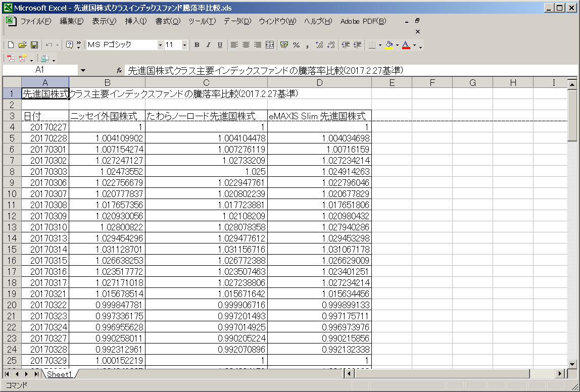Screen dimensions: 580x392
Task: Align cell text left
Action: [x=234, y=45]
